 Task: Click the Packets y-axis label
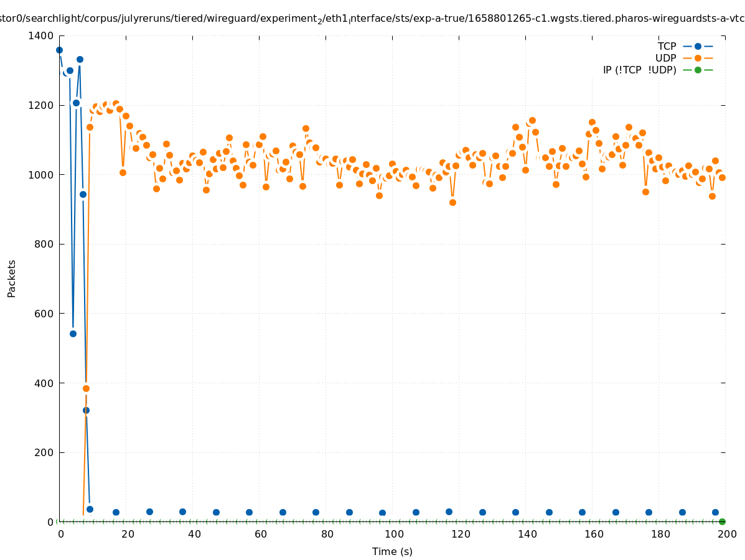coord(12,278)
